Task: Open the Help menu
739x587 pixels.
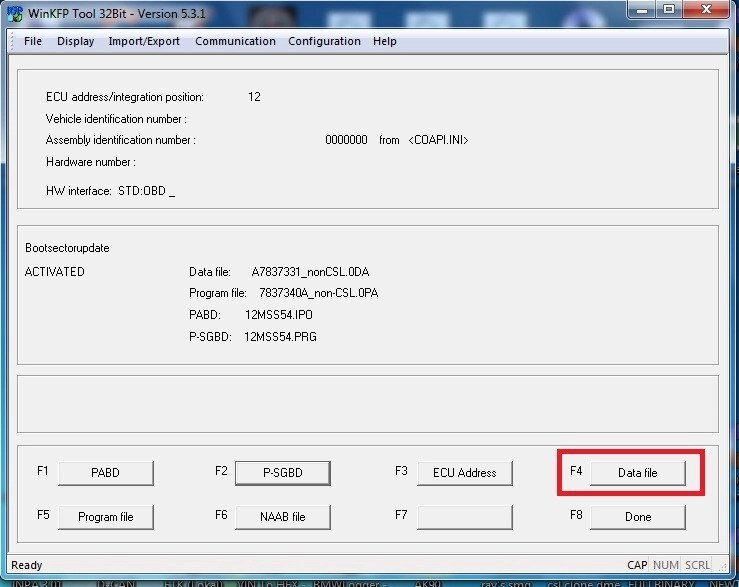Action: click(384, 41)
